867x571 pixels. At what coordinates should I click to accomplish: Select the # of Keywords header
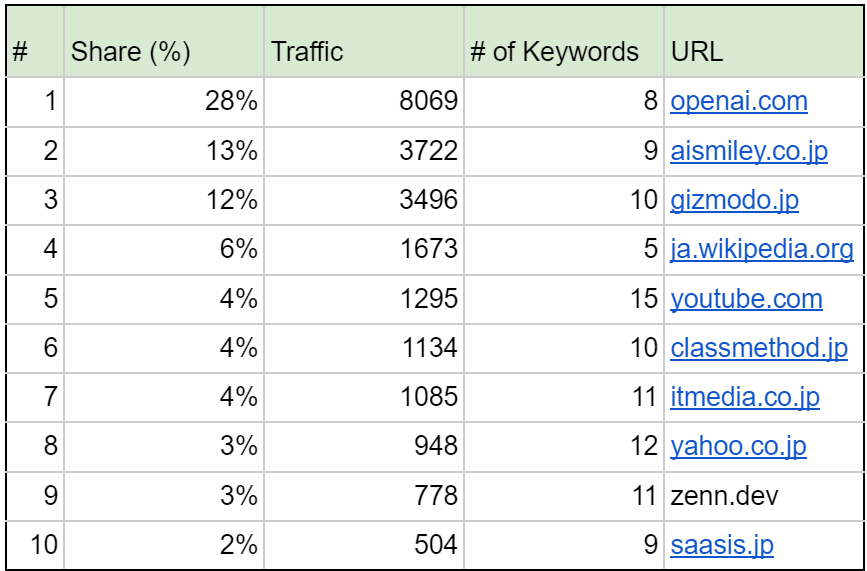[x=564, y=52]
